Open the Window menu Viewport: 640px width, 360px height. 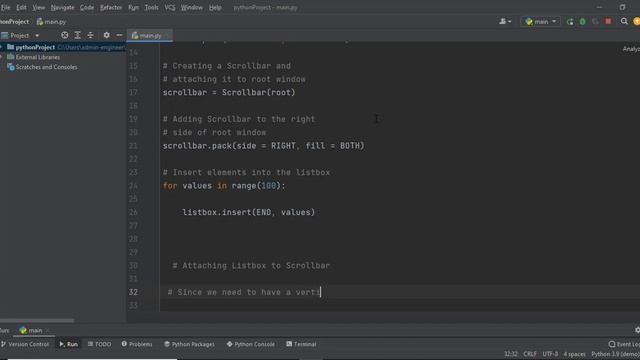click(x=191, y=7)
